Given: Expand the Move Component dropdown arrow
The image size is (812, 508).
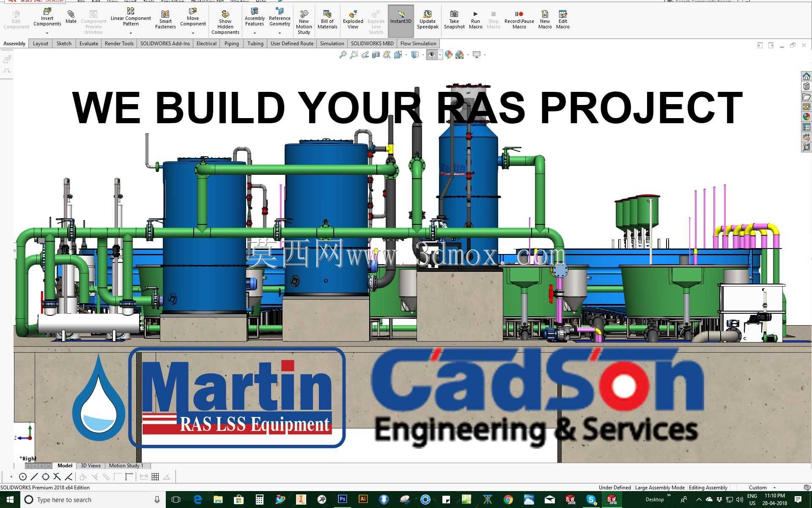Looking at the screenshot, I should tap(193, 33).
